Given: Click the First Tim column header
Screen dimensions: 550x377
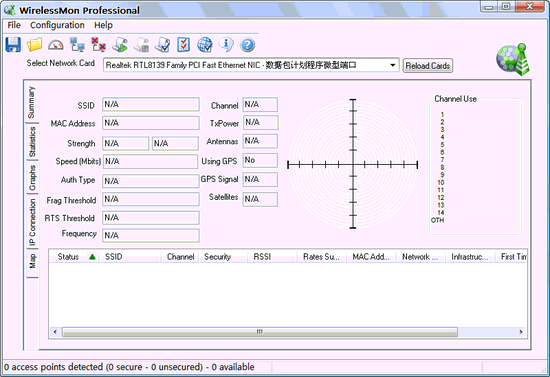Looking at the screenshot, I should [511, 257].
